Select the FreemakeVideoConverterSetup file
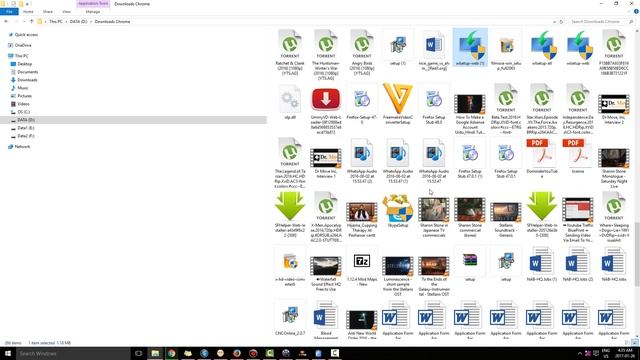This screenshot has width=640, height=360. 398,104
